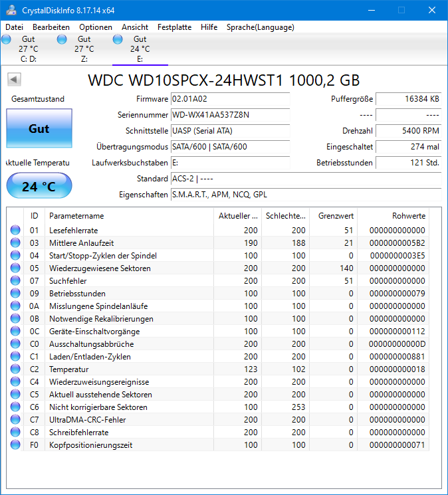448x495 pixels.
Task: Click status orb for Notwendige Rekalibrierungen row
Action: coord(15,318)
